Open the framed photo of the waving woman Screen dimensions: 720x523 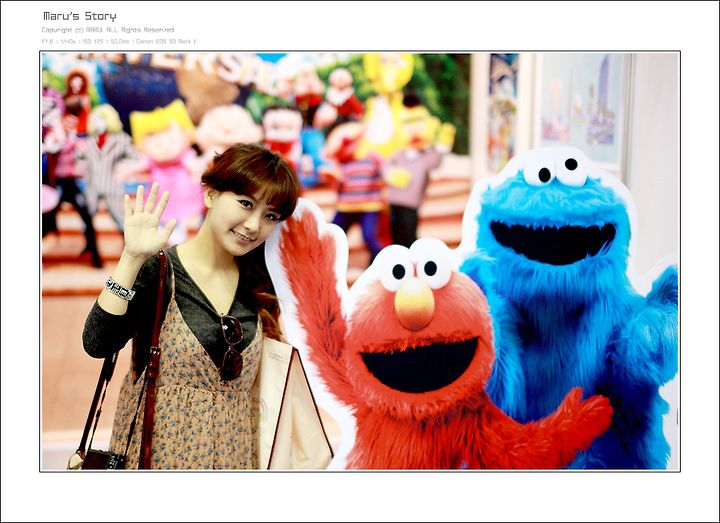[360, 261]
